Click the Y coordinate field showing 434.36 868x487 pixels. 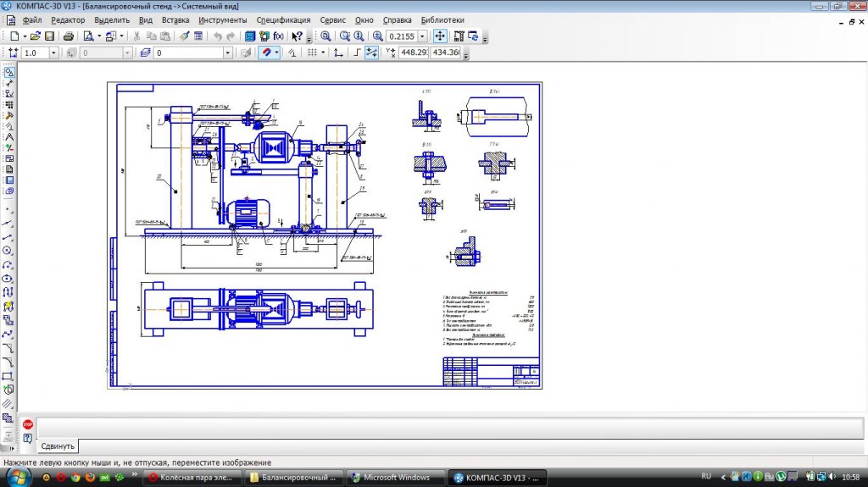[446, 52]
